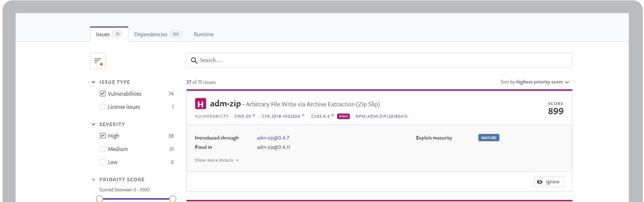Screen dimensions: 644x202
Task: Click the score value 899
Action: tap(555, 111)
